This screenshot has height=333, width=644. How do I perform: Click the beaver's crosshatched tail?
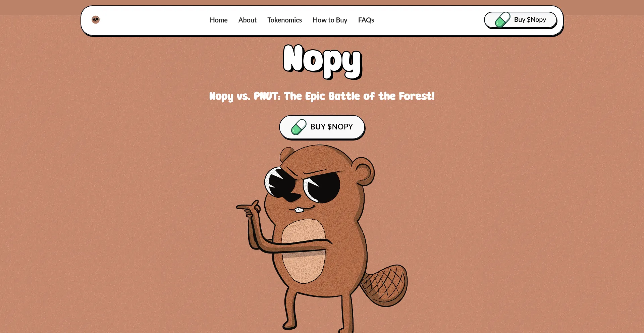[x=386, y=286]
